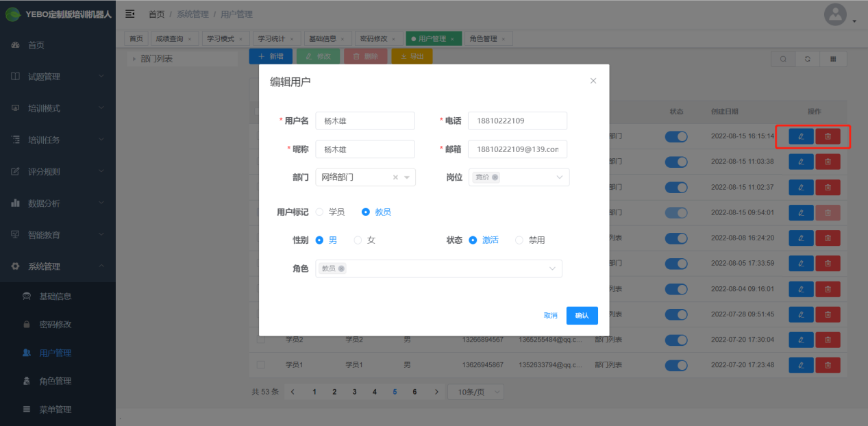Click the search icon button above the table
The width and height of the screenshot is (868, 426).
(783, 59)
